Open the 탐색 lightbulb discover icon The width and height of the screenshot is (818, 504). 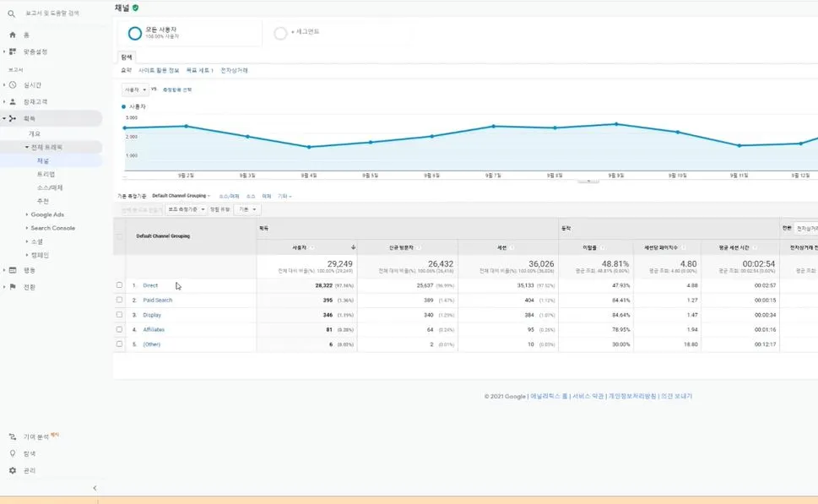pos(13,453)
